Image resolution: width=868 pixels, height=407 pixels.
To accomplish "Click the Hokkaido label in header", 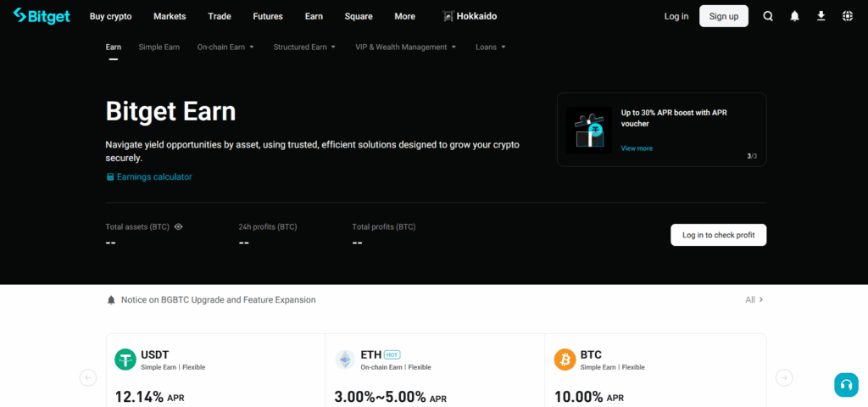I will click(476, 17).
